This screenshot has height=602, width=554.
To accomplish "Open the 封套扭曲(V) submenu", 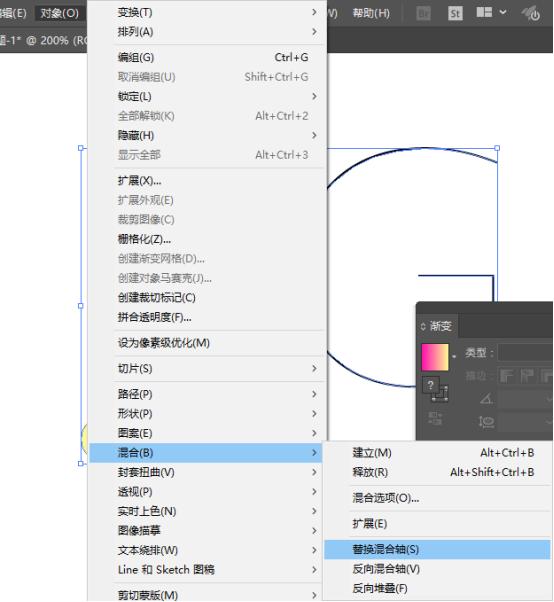I will click(x=208, y=473).
